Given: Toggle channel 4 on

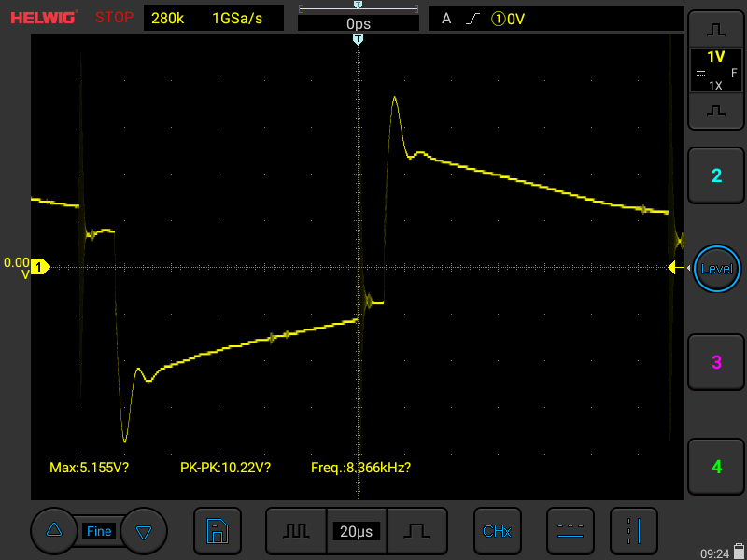Looking at the screenshot, I should (x=716, y=467).
